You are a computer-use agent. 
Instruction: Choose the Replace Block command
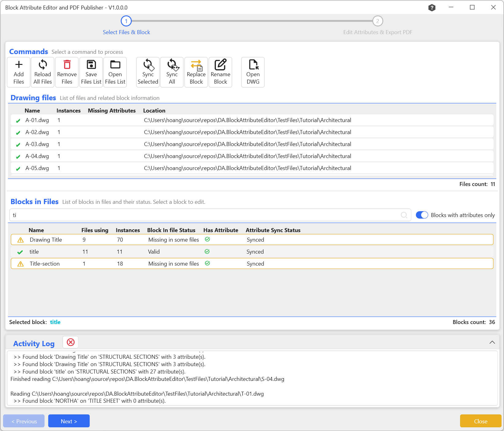(196, 72)
